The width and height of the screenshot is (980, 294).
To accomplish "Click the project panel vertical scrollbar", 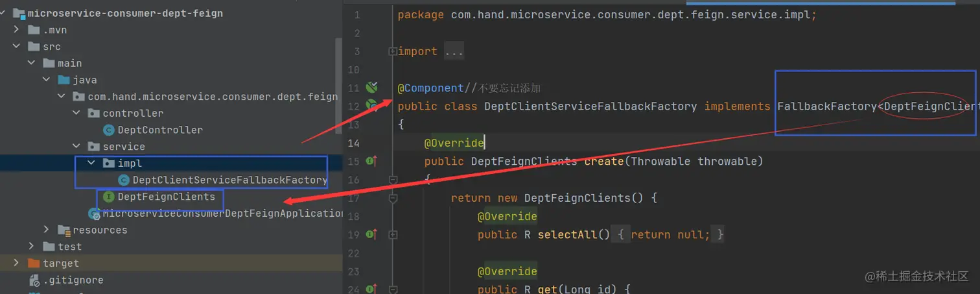I will point(338,84).
